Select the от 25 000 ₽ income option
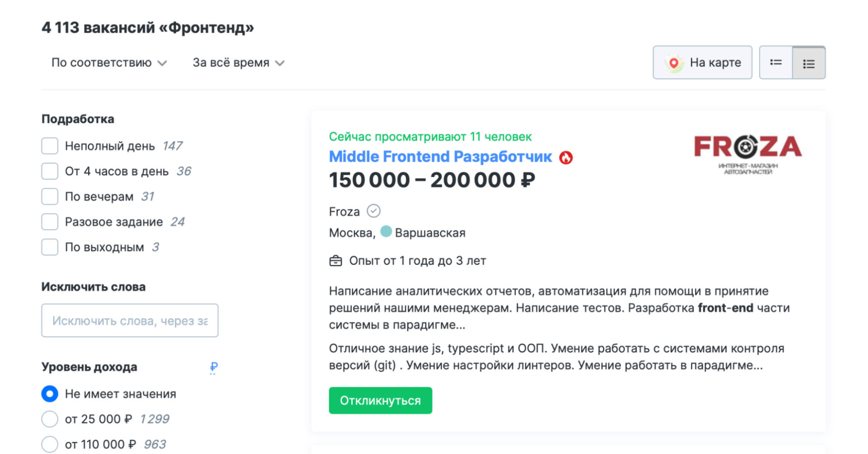The width and height of the screenshot is (868, 454). click(x=50, y=419)
